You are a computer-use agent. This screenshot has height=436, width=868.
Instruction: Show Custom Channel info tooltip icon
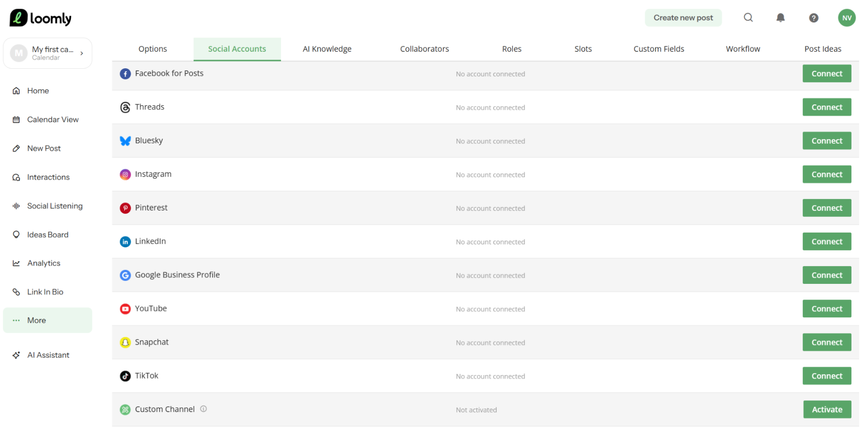(203, 409)
